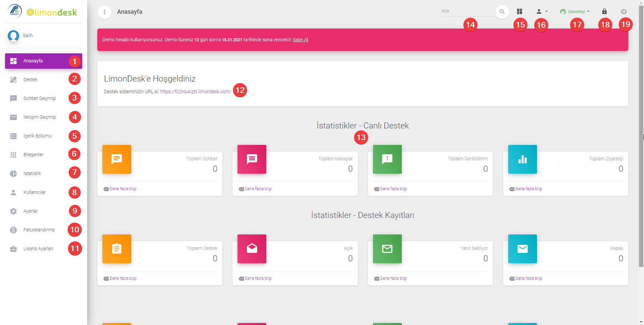Click Daha fazla bilgi under Toplam Geribildirim
The image size is (644, 325).
coord(393,189)
